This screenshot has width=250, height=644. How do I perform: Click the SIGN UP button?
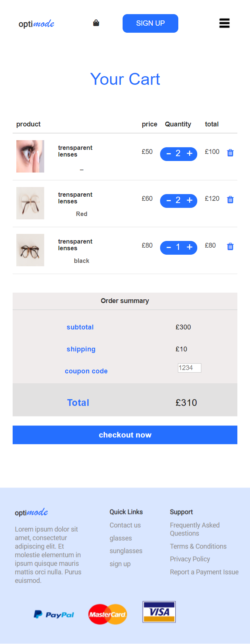[150, 23]
